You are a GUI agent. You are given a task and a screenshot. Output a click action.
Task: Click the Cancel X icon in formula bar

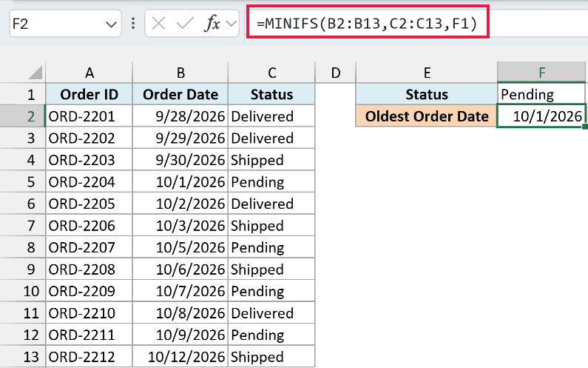[158, 24]
